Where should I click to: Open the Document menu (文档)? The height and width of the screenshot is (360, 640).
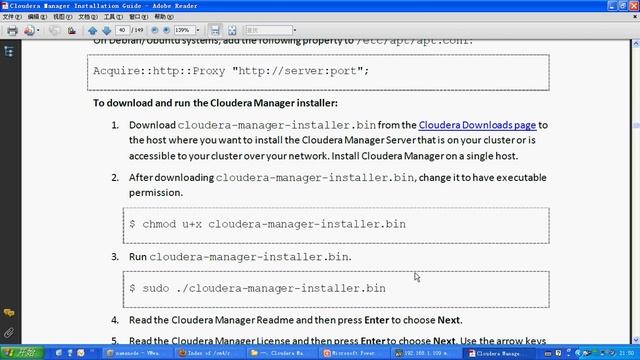88,17
